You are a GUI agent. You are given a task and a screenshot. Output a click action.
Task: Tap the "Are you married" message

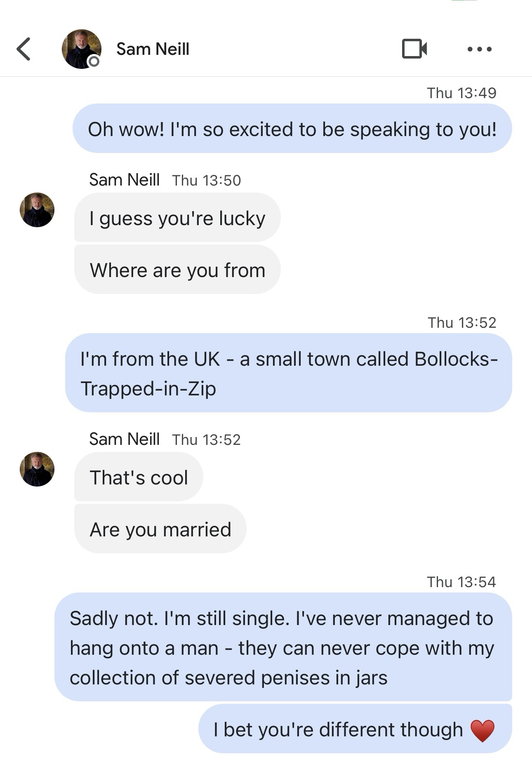pos(160,529)
